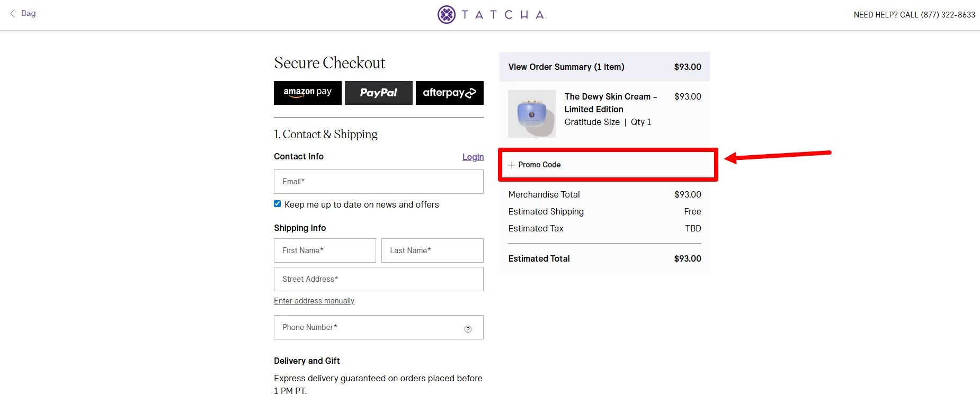Click the Estimated Total row

click(x=539, y=258)
